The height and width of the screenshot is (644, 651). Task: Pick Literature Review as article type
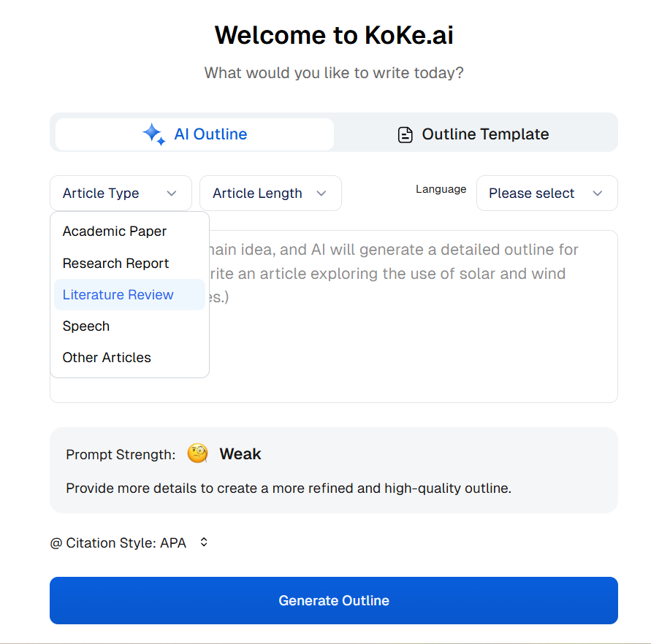[118, 295]
